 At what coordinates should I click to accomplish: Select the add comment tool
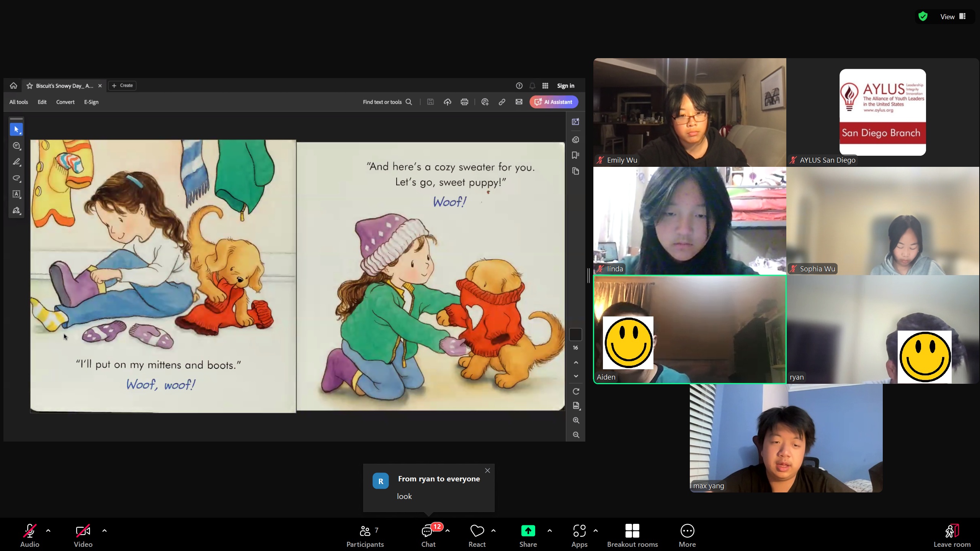pyautogui.click(x=16, y=146)
